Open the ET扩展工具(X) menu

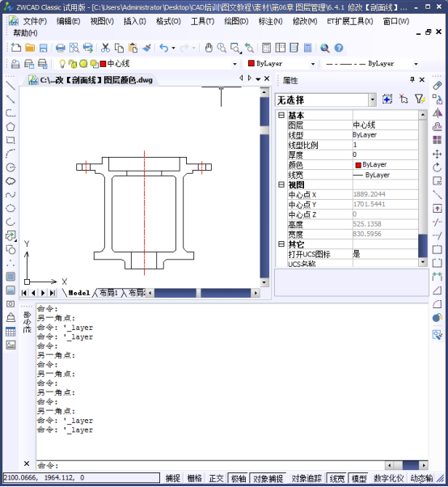[x=350, y=21]
